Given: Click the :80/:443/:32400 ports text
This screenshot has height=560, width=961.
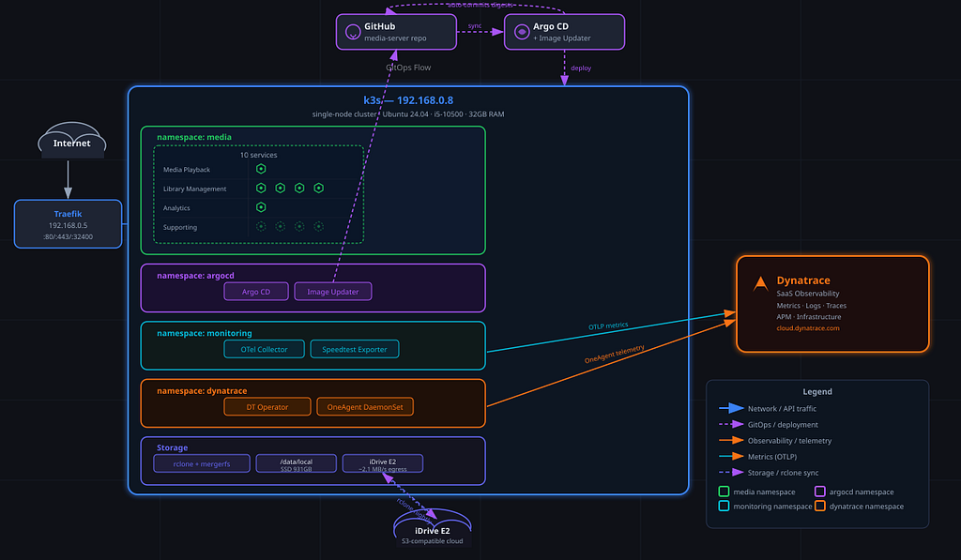Looking at the screenshot, I should click(68, 237).
